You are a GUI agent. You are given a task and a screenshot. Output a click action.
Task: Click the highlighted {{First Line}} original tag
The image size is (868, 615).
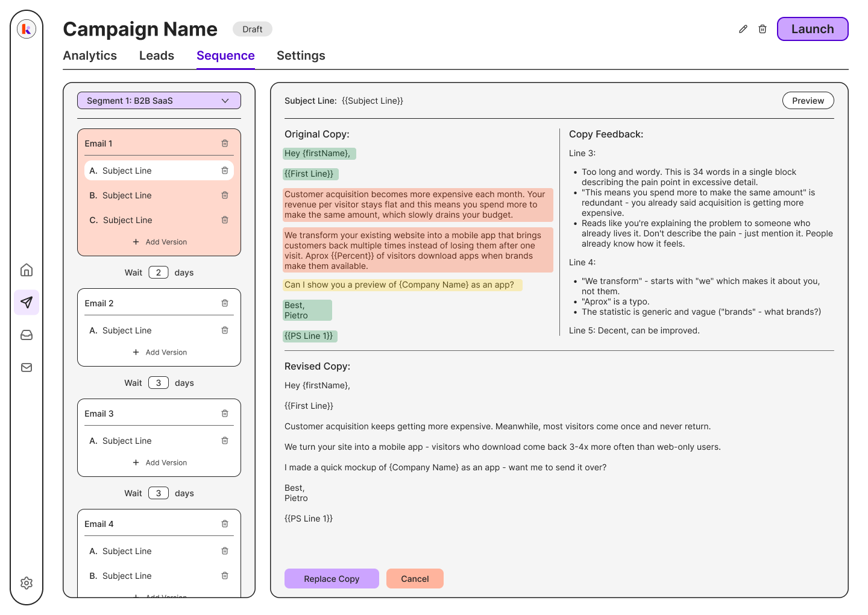tap(311, 174)
